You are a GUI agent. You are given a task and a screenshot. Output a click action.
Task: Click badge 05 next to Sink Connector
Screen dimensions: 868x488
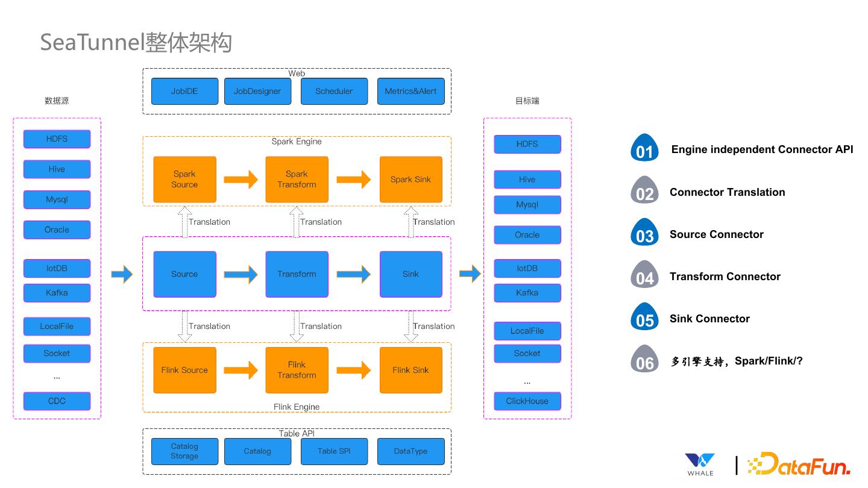(x=644, y=318)
